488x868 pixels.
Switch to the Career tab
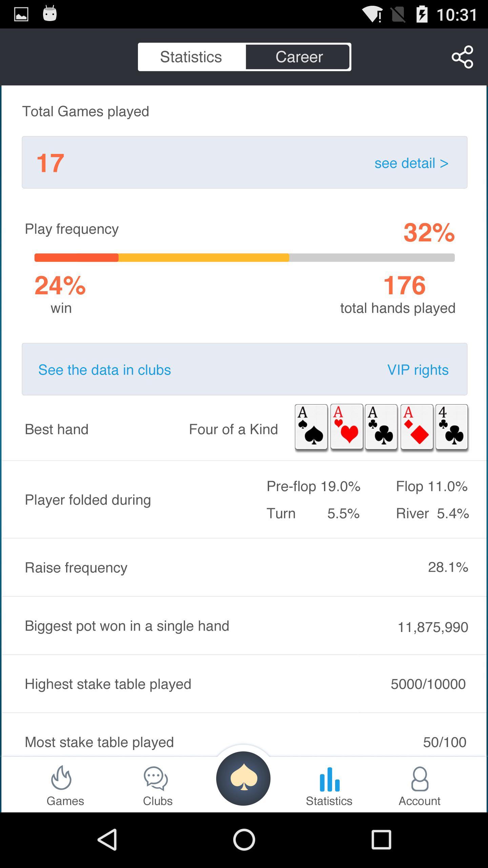pos(298,57)
